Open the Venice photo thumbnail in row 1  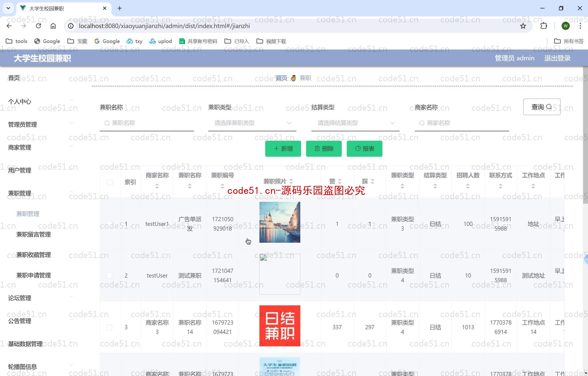[x=280, y=222]
